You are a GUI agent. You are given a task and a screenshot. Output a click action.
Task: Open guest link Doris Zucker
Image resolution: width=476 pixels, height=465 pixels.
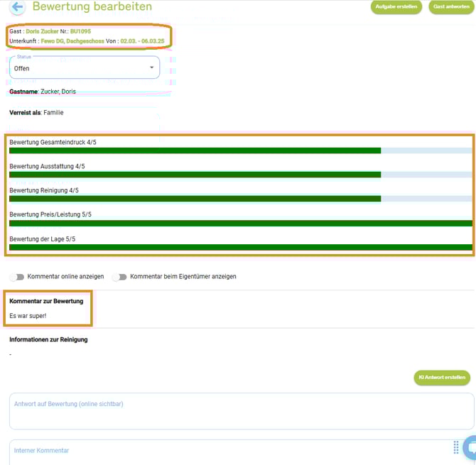coord(42,31)
